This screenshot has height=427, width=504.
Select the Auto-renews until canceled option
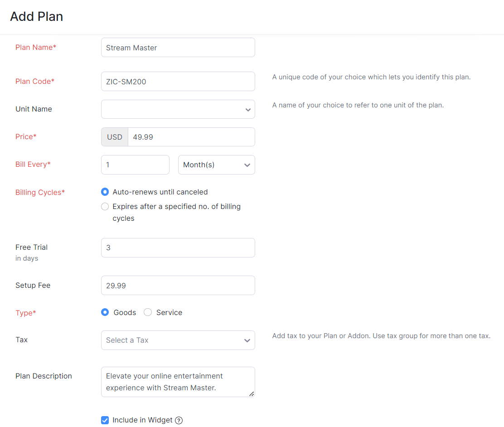coord(105,192)
